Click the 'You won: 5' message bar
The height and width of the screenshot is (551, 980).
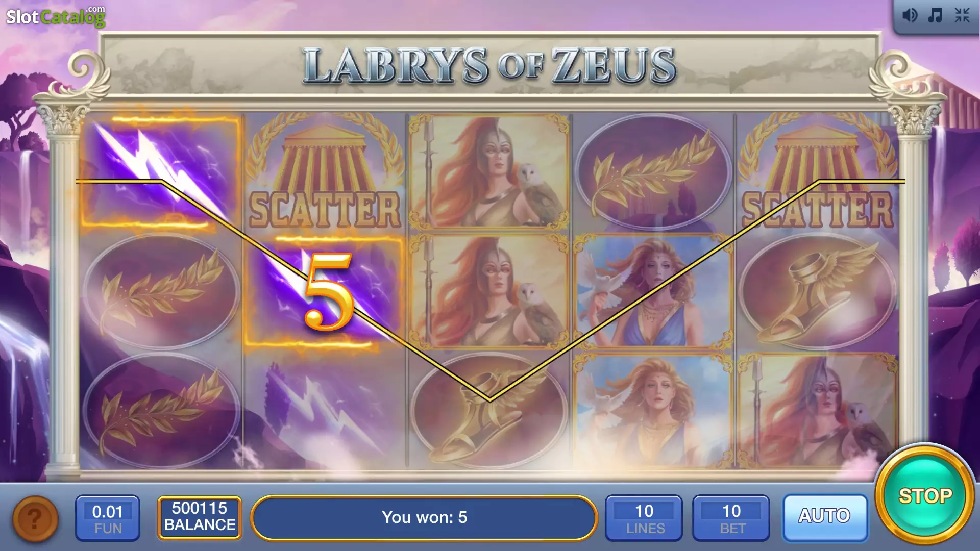(x=424, y=518)
